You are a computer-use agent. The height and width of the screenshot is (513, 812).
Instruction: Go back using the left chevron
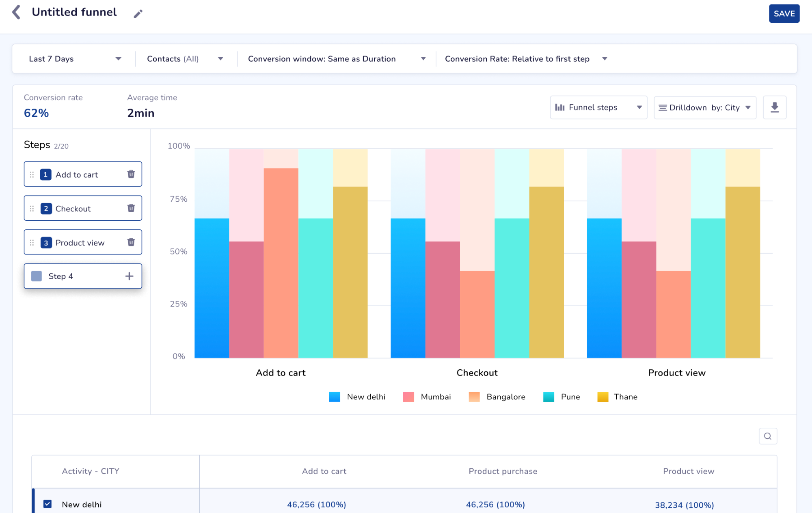(16, 12)
